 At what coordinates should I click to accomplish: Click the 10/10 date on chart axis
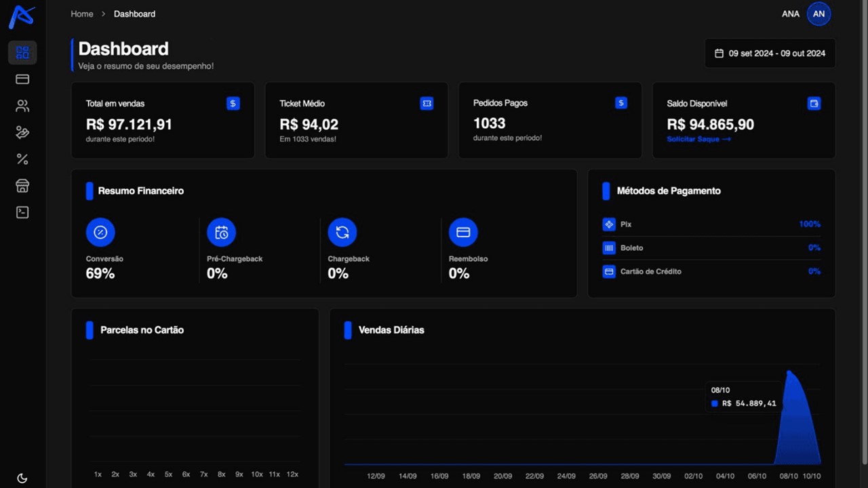click(x=811, y=476)
